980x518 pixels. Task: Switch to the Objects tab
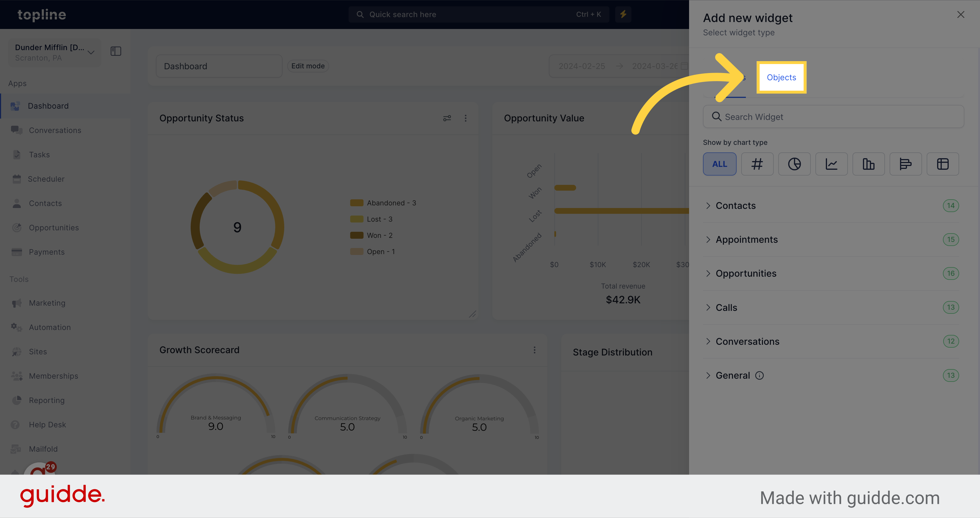tap(781, 77)
